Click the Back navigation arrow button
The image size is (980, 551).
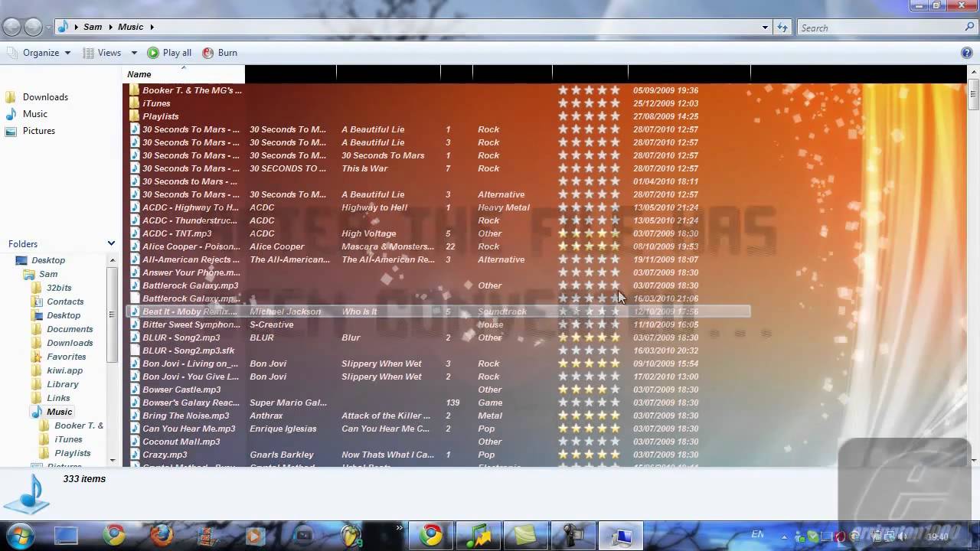[11, 28]
